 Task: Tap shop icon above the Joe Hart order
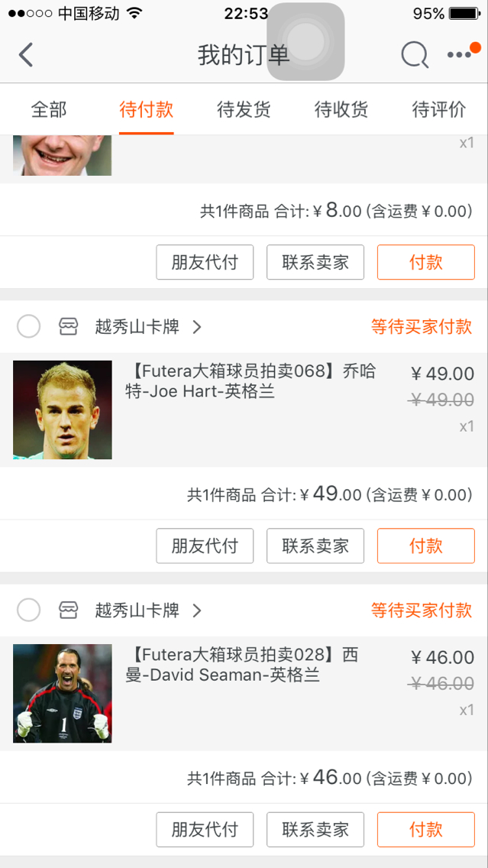point(68,327)
